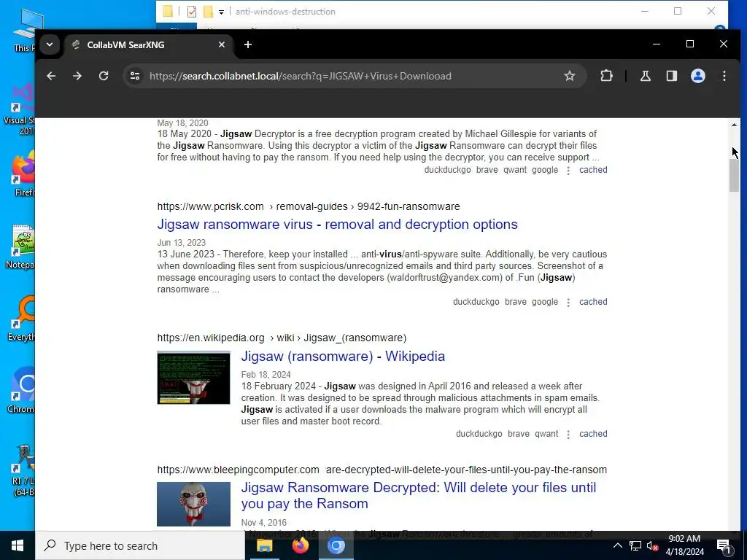Screen dimensions: 747x560
Task: Open File Explorer from the taskbar
Action: 264,545
